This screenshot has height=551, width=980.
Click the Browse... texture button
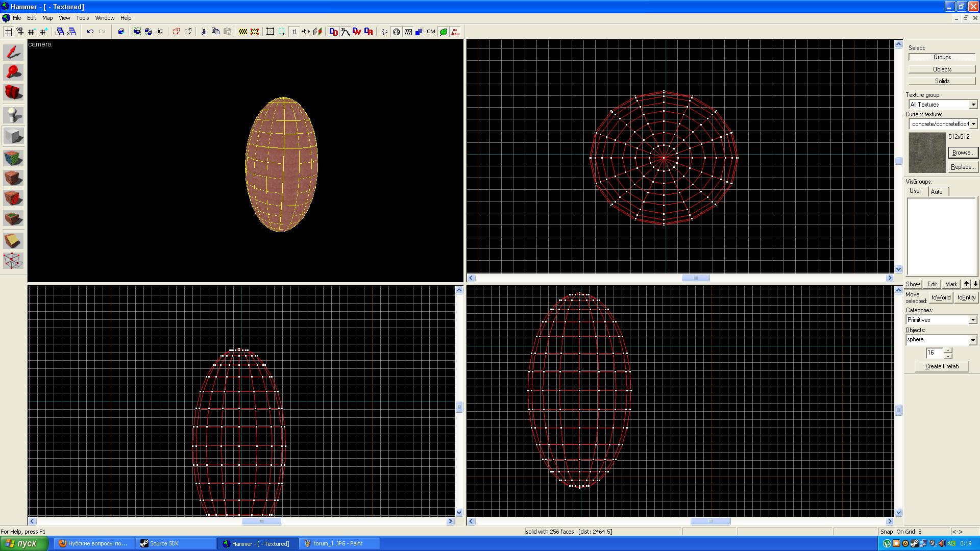pos(963,153)
